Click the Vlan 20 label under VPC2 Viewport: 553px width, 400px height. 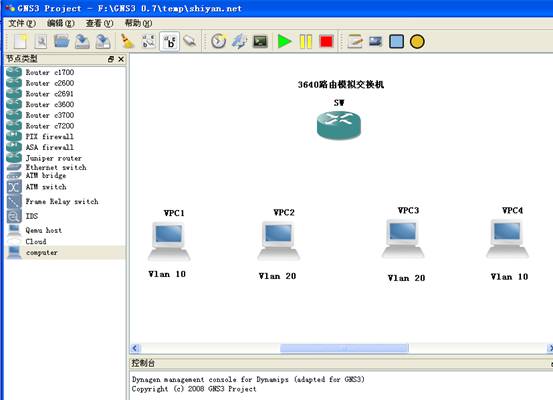[277, 276]
